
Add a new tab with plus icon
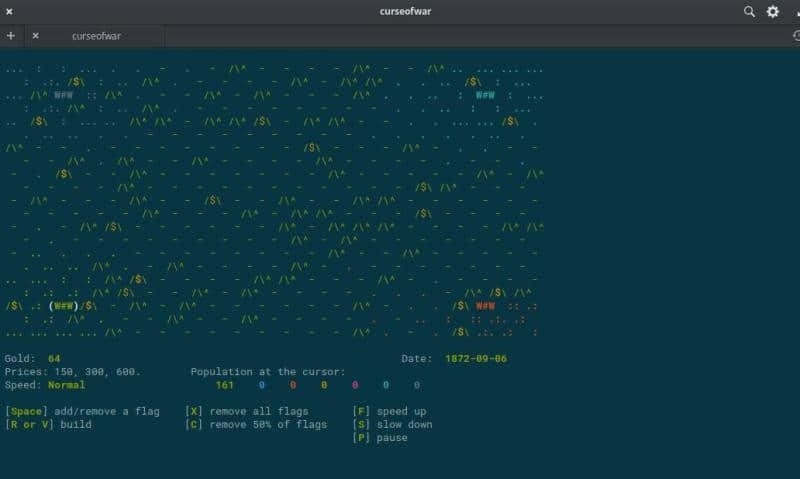click(10, 35)
